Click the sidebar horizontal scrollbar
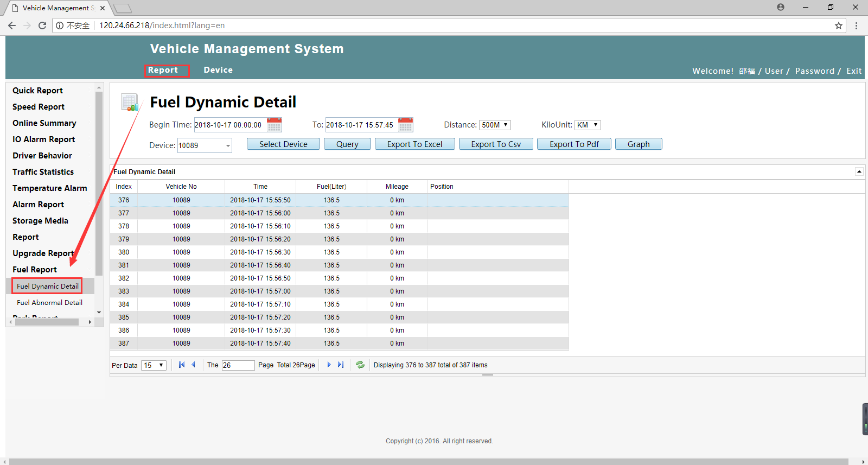868x465 pixels. [x=47, y=322]
